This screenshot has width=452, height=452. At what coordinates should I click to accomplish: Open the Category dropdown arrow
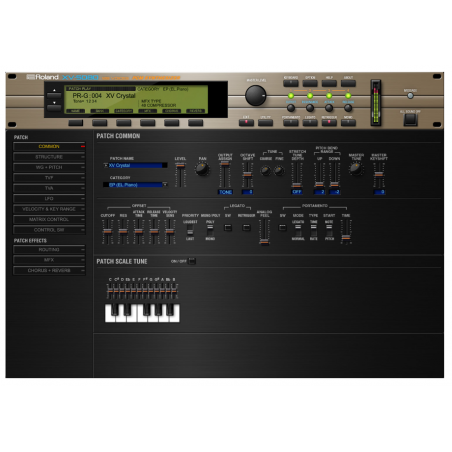(165, 185)
